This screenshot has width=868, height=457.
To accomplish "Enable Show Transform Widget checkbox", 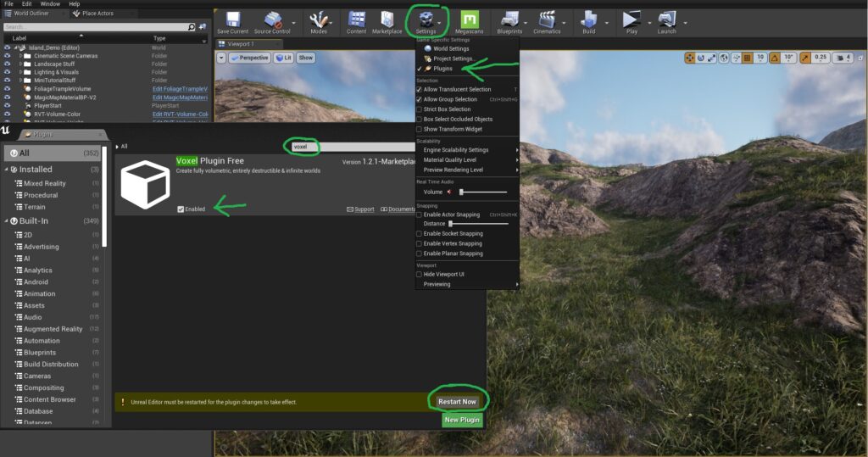I will [419, 129].
